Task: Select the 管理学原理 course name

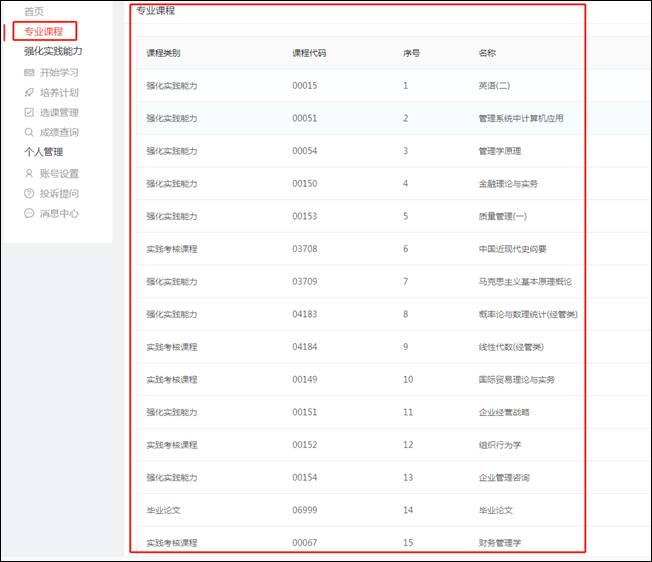Action: click(500, 151)
